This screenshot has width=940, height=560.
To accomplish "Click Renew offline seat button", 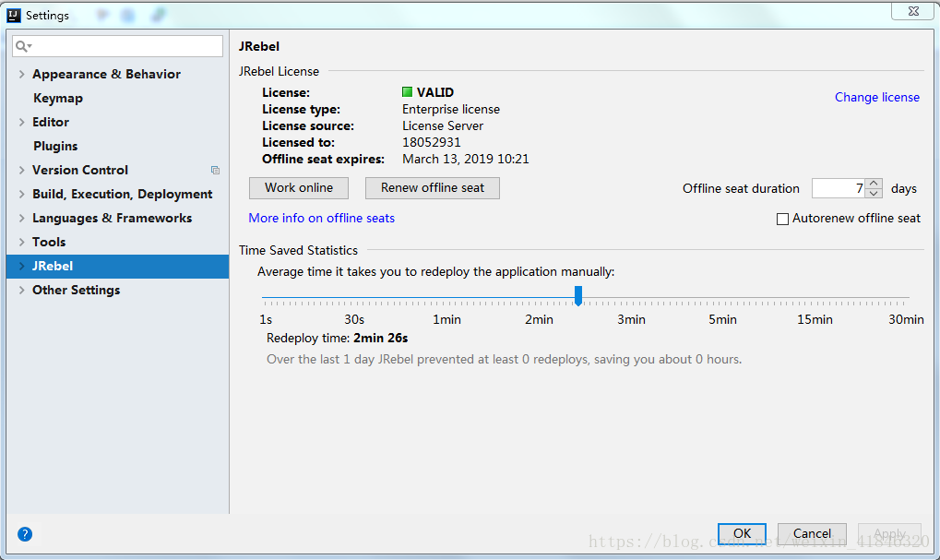I will coord(433,188).
